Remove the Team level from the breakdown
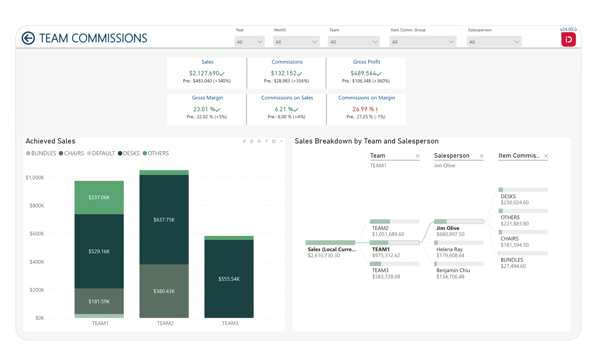594x364 pixels. pos(417,156)
